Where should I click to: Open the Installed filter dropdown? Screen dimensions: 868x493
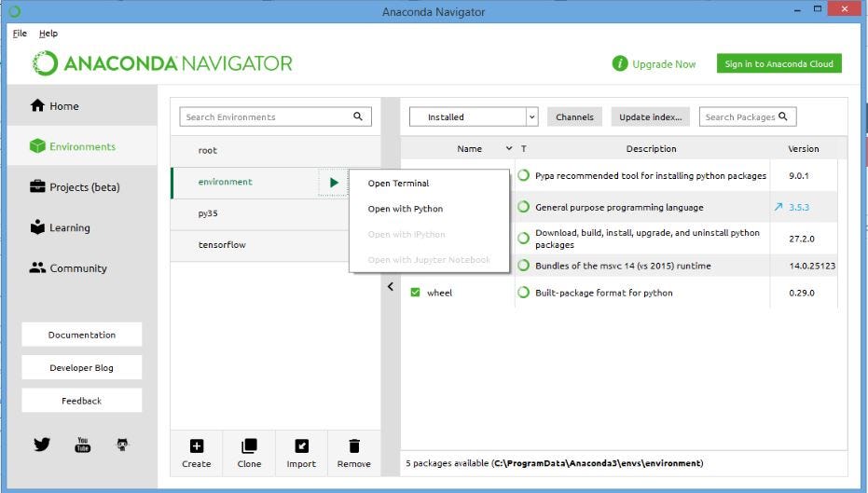pos(474,116)
